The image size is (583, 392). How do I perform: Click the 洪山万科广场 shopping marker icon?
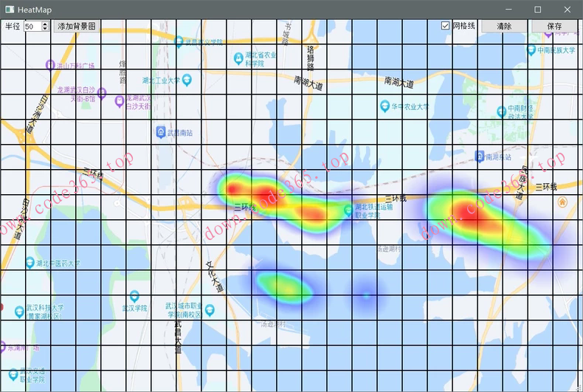tap(50, 65)
